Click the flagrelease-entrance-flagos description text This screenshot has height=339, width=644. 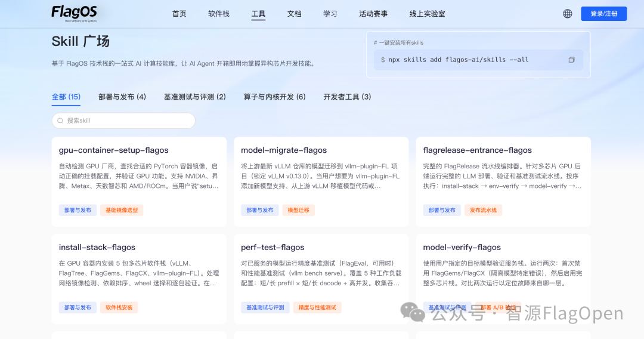[502, 176]
